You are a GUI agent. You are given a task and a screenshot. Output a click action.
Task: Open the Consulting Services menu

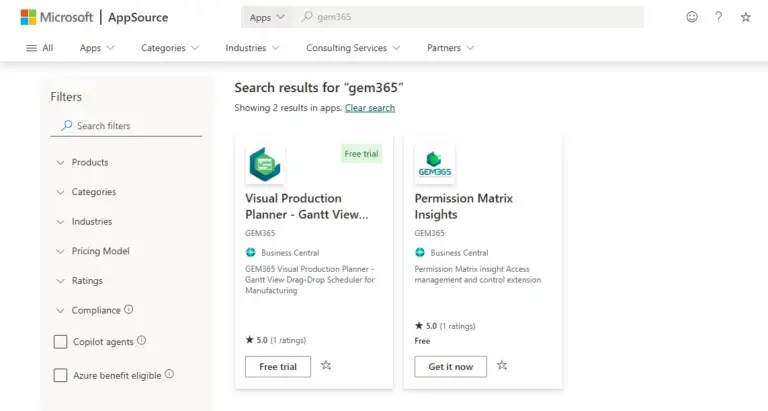353,47
